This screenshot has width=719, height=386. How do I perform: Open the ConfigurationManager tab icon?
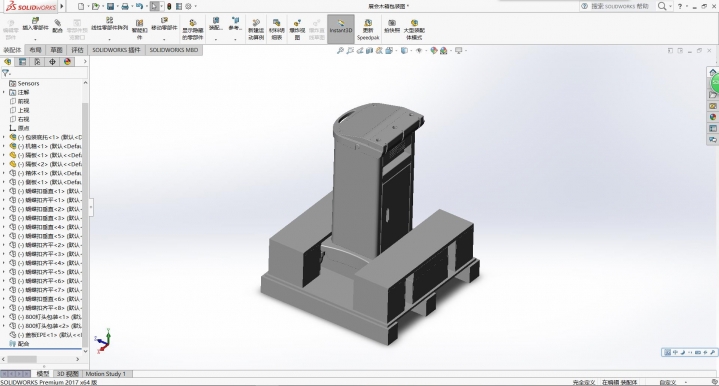pyautogui.click(x=37, y=61)
